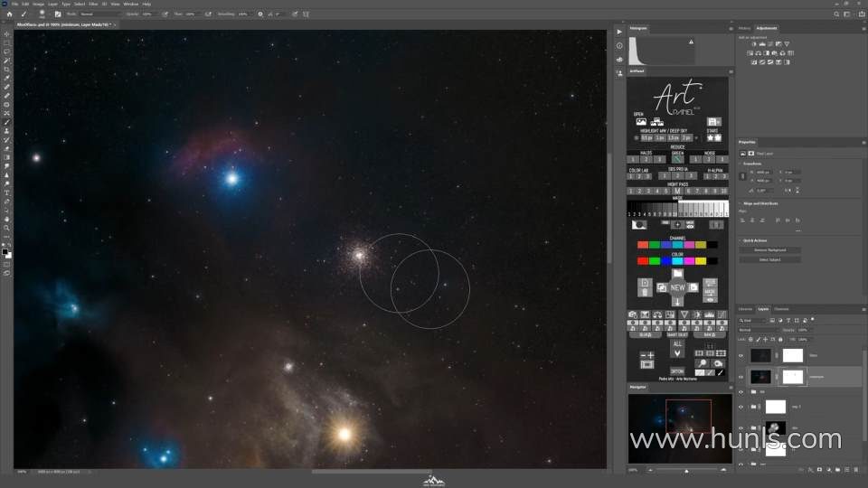The width and height of the screenshot is (868, 488).
Task: Select green swatch in CHANNEL row
Action: (655, 245)
